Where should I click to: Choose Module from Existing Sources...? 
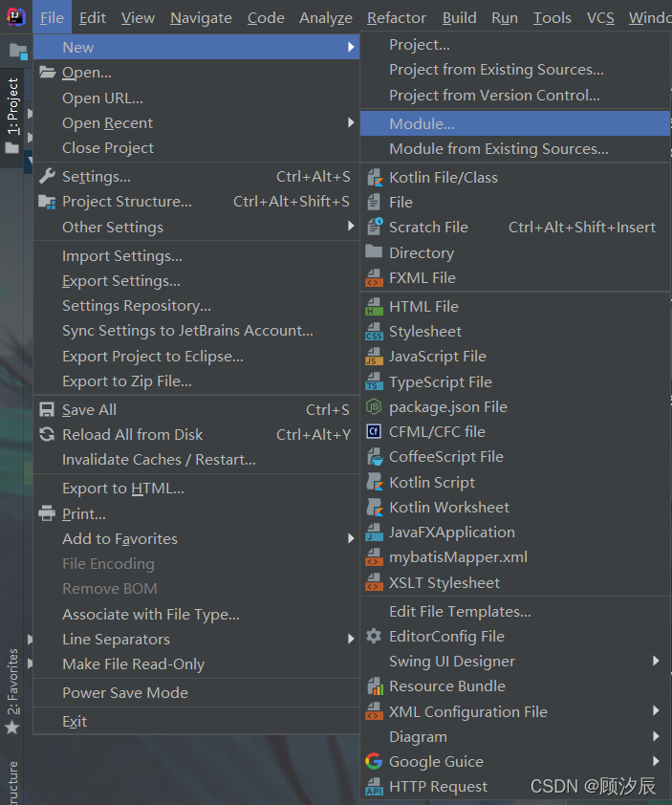click(515, 149)
